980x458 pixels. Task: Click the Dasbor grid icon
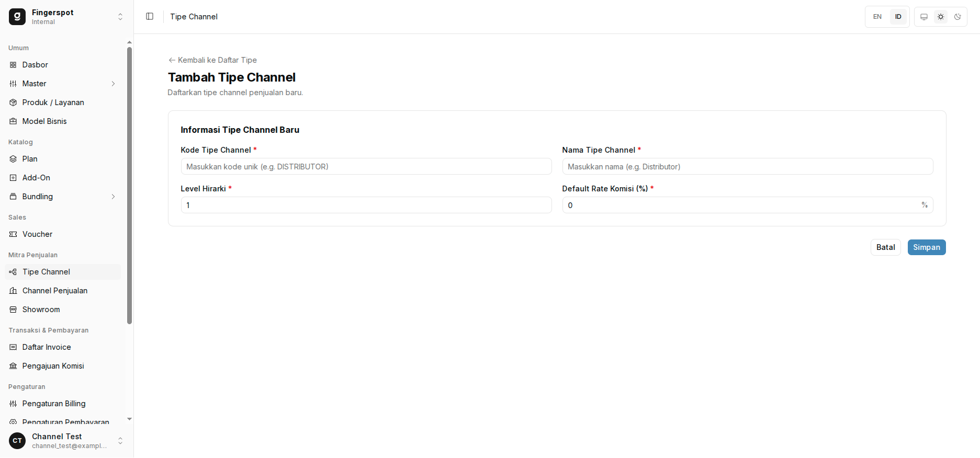coord(13,65)
